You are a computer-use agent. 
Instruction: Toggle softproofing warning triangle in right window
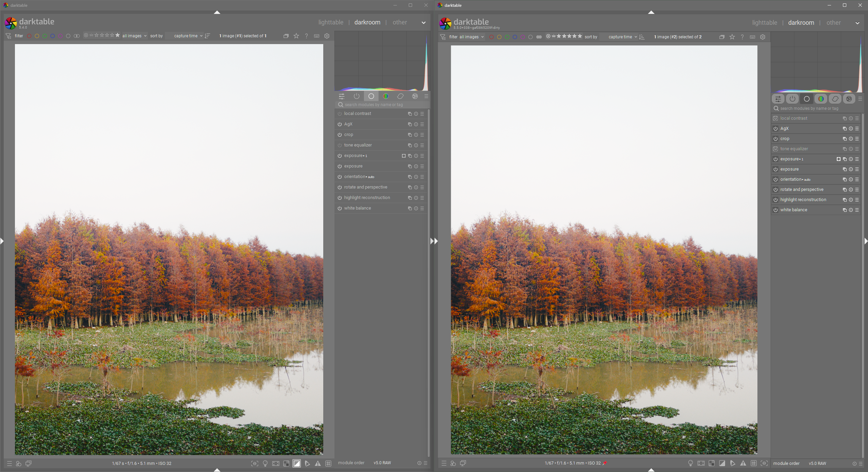(x=743, y=463)
